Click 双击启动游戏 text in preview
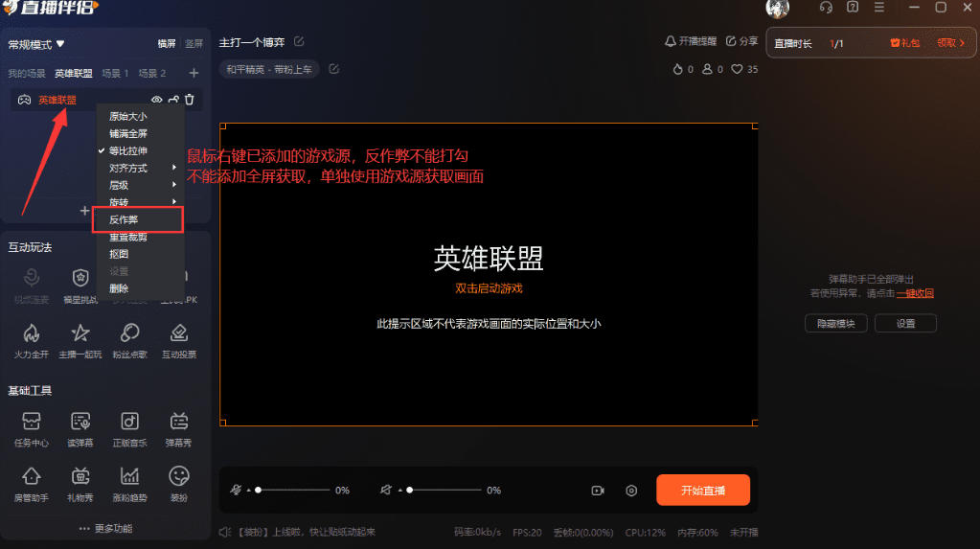The width and height of the screenshot is (980, 549). point(489,288)
